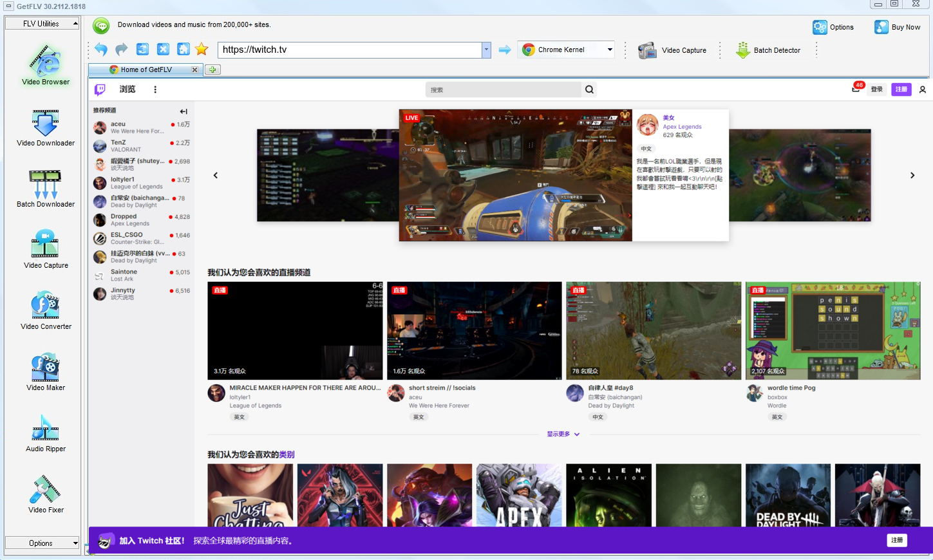933x560 pixels.
Task: Open ESL_CSGO channel in sidebar
Action: [x=142, y=238]
